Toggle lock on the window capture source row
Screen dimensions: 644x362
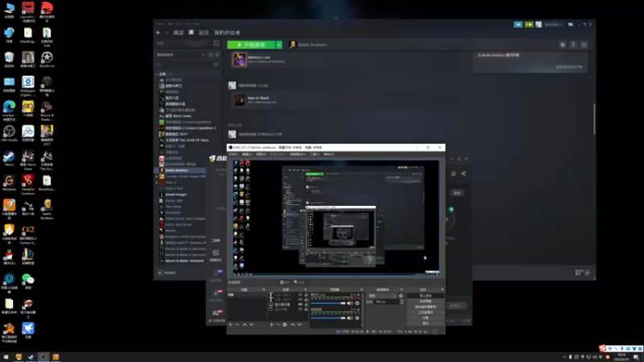pos(306,309)
